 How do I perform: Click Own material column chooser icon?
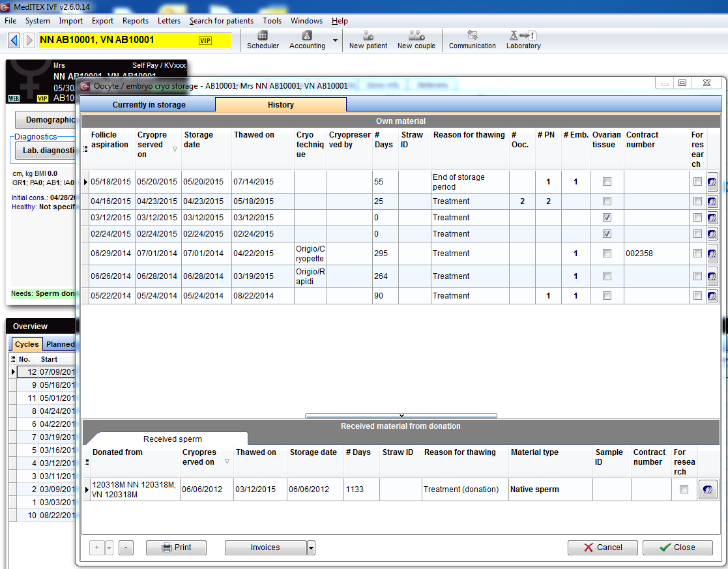click(x=85, y=149)
